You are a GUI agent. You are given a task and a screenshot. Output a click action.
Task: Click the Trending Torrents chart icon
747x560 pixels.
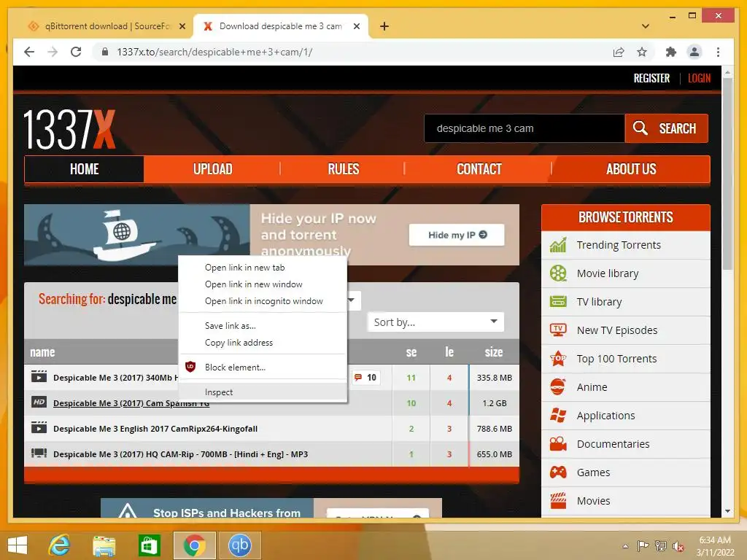coord(558,245)
